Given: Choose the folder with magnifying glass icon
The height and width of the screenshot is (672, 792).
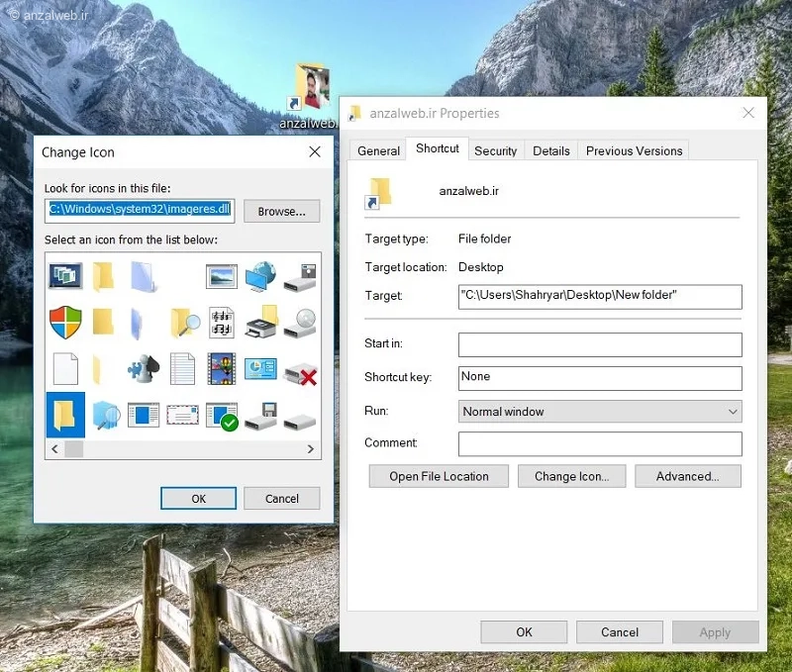Looking at the screenshot, I should tap(184, 322).
